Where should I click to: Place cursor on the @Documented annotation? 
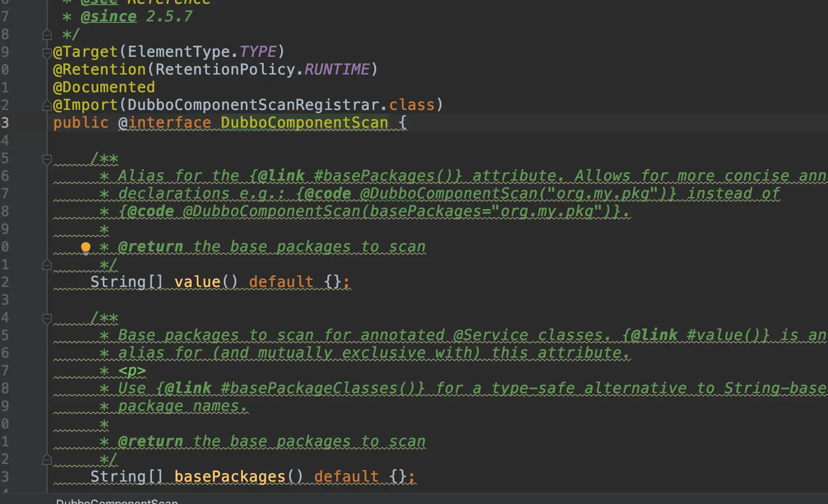(104, 87)
